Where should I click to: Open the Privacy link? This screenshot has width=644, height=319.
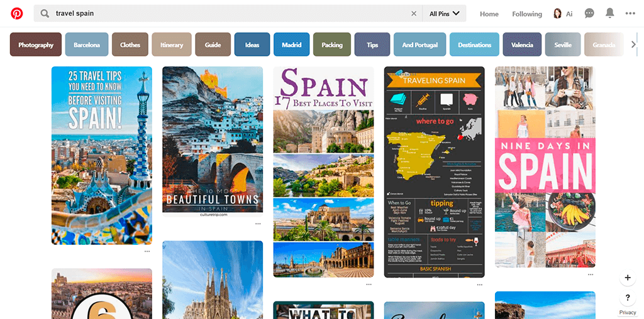(x=628, y=313)
